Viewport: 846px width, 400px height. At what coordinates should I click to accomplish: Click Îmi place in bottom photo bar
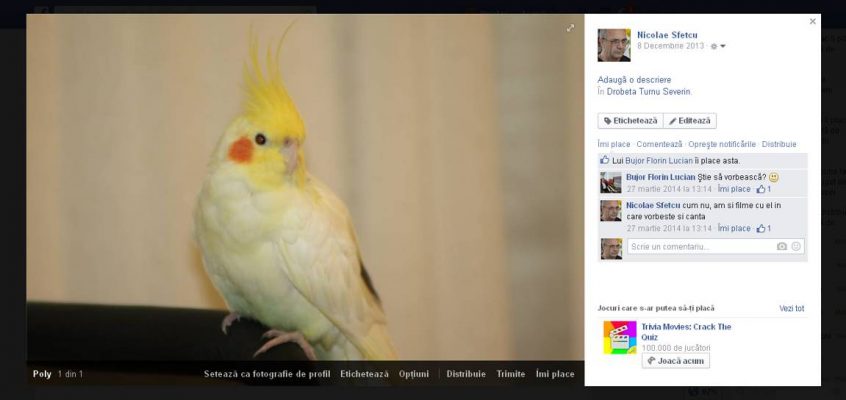[555, 374]
